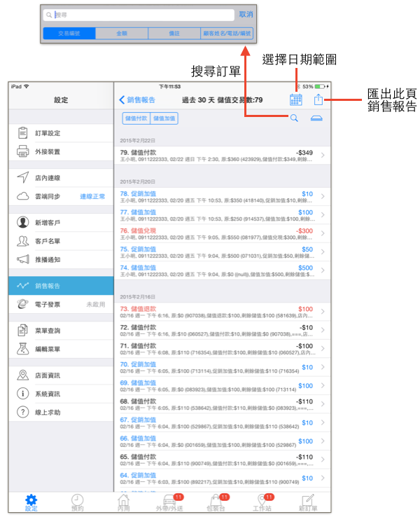Viewport: 420px width, 517px height.
Task: Open 店面資訊 map pin item
Action: pyautogui.click(x=61, y=375)
